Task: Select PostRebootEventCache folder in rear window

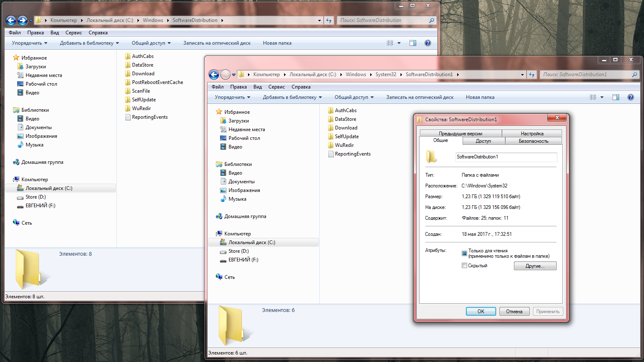Action: 154,82
